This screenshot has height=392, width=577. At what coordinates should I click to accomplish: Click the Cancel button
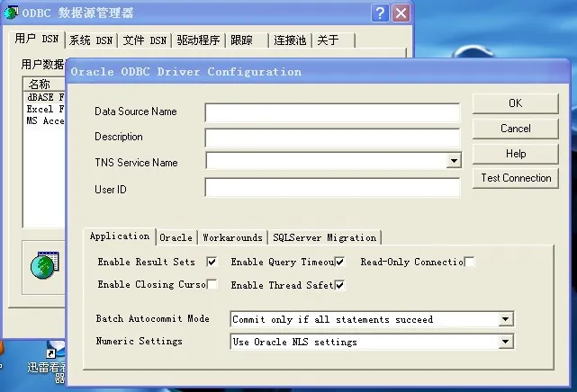(x=515, y=129)
